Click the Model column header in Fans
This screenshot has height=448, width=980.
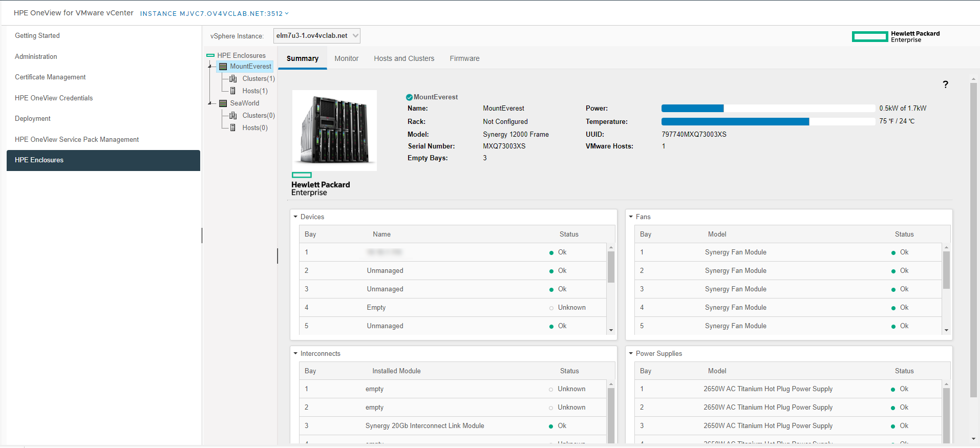pos(717,234)
